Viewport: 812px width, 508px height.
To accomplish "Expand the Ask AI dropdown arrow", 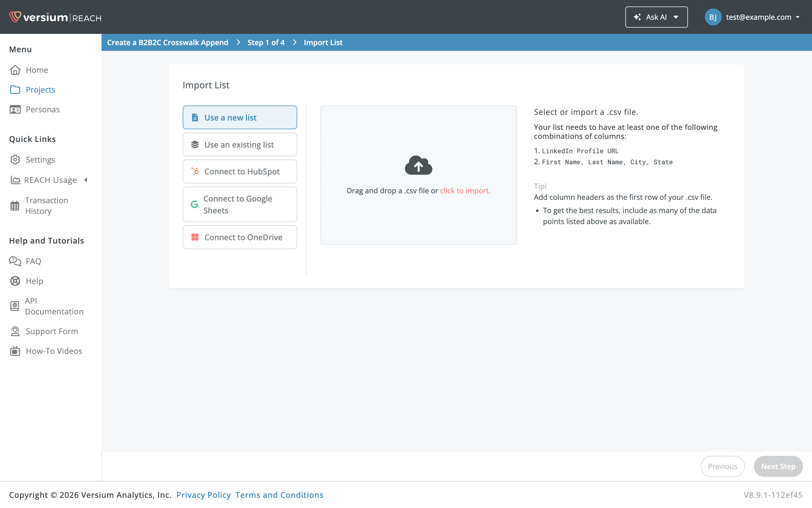I will tap(676, 17).
